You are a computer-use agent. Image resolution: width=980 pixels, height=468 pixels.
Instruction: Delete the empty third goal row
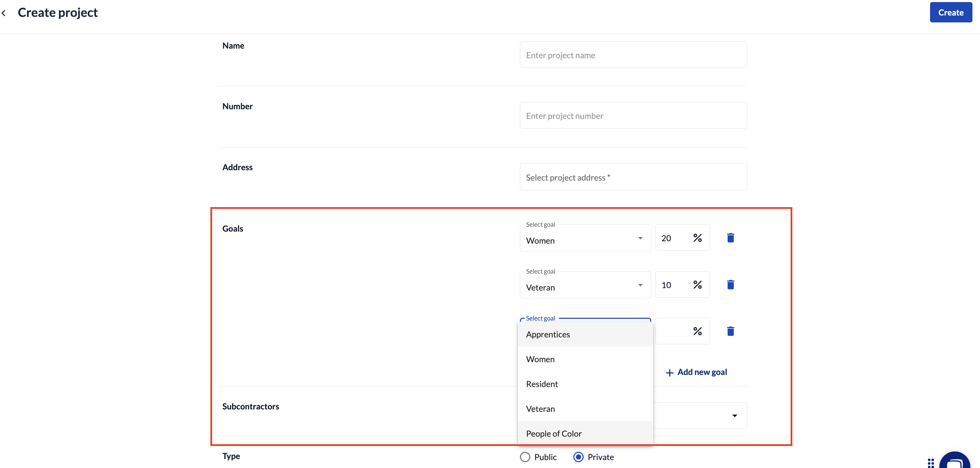pos(730,331)
